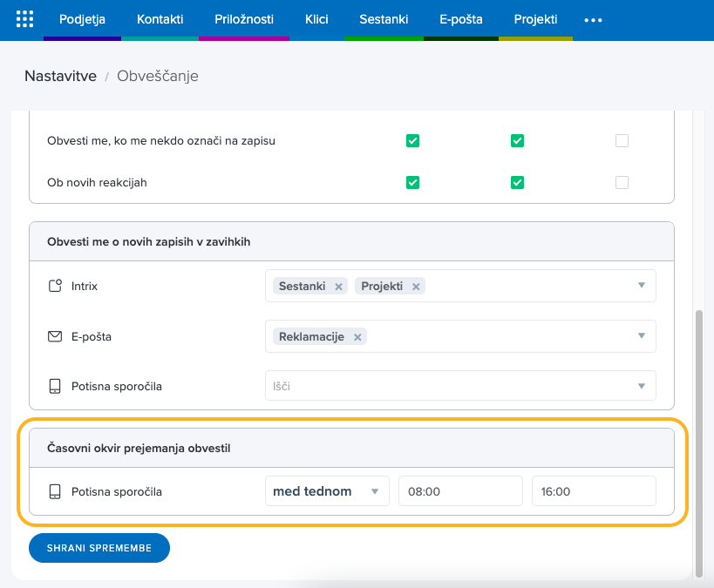Uncheck second checkbox for Ob novih reakcijah
This screenshot has width=714, height=588.
517,183
